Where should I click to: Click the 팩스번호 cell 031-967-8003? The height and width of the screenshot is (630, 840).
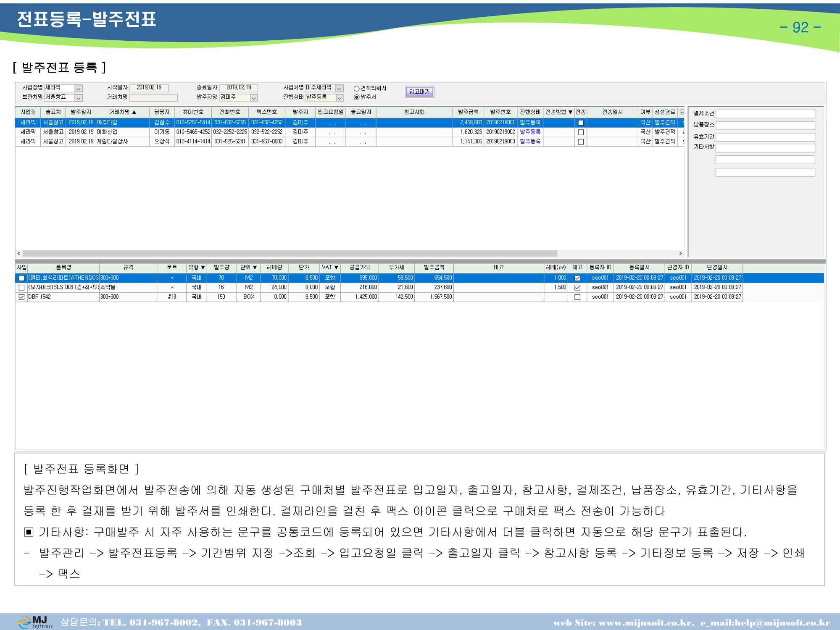coord(267,142)
